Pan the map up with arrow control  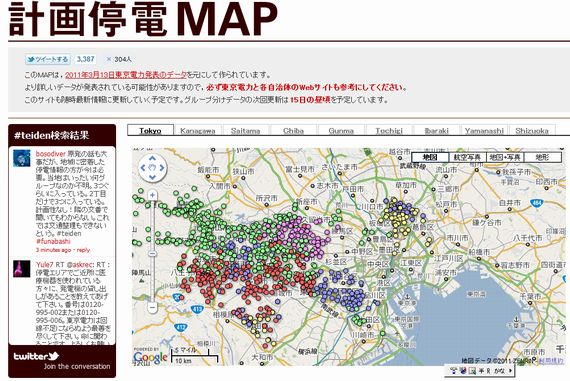[152, 159]
